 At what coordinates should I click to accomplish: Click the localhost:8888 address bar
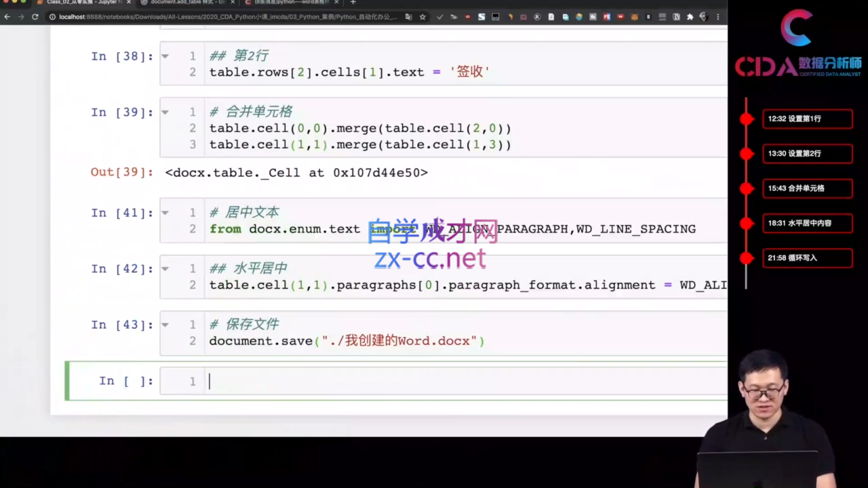227,17
